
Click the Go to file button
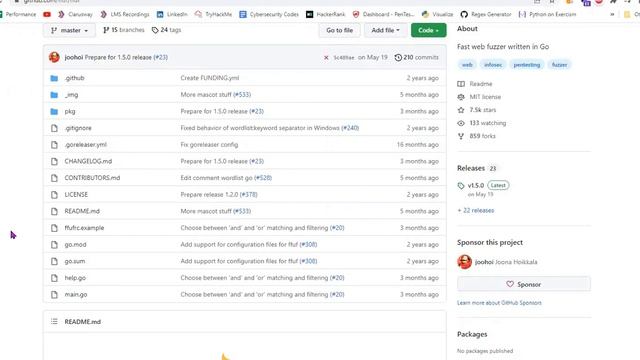pos(339,30)
